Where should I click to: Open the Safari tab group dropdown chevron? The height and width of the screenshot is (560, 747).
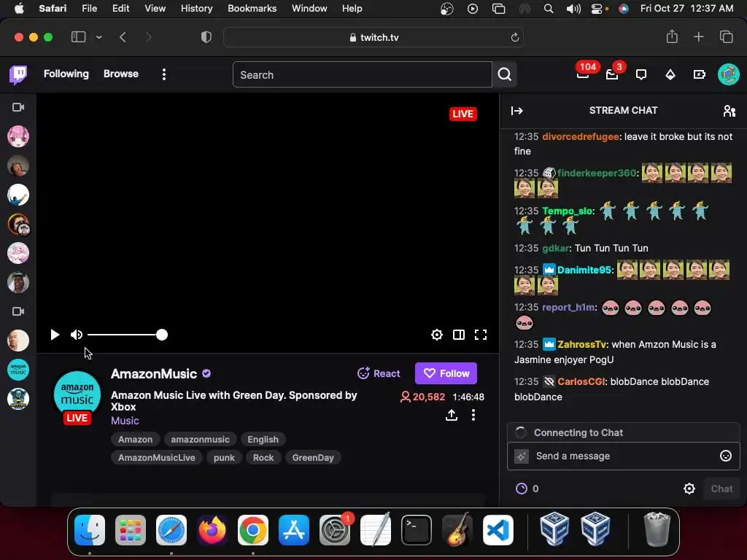pyautogui.click(x=99, y=37)
